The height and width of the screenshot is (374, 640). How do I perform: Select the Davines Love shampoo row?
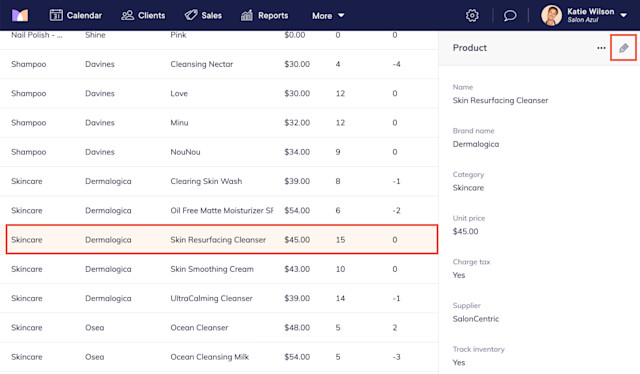point(219,94)
